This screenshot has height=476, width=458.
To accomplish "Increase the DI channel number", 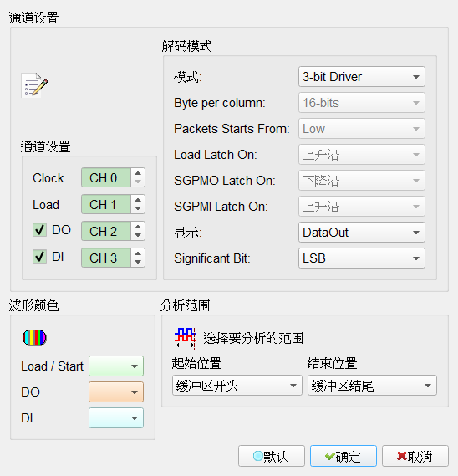I will 138,253.
